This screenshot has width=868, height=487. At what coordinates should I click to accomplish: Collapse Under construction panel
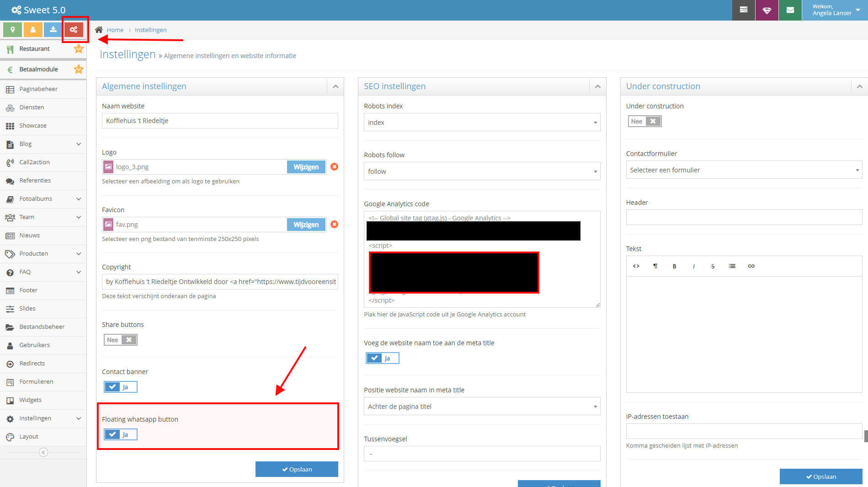[859, 86]
